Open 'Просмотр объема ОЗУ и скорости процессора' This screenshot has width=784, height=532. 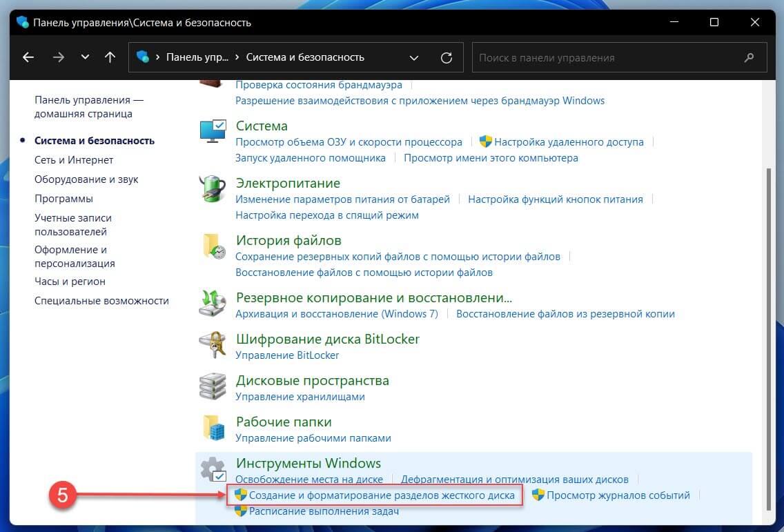pos(349,142)
